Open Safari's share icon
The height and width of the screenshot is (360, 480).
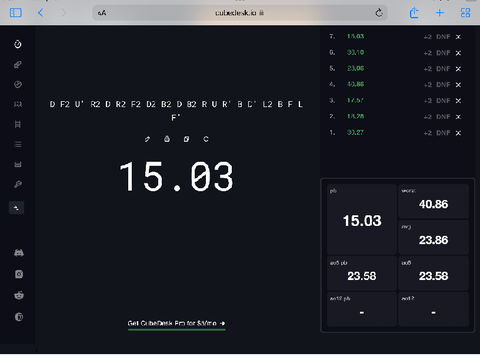[414, 13]
